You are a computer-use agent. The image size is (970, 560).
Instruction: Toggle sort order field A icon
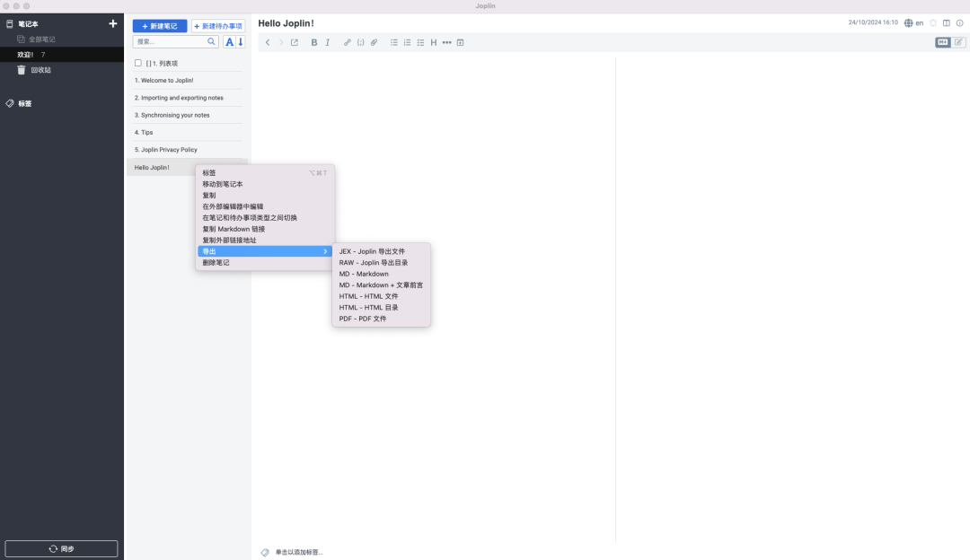[230, 42]
